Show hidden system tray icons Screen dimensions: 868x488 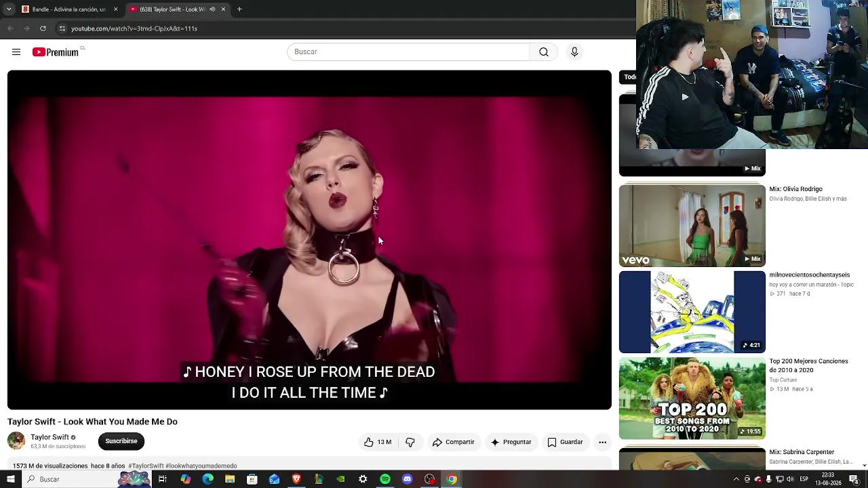tap(736, 479)
